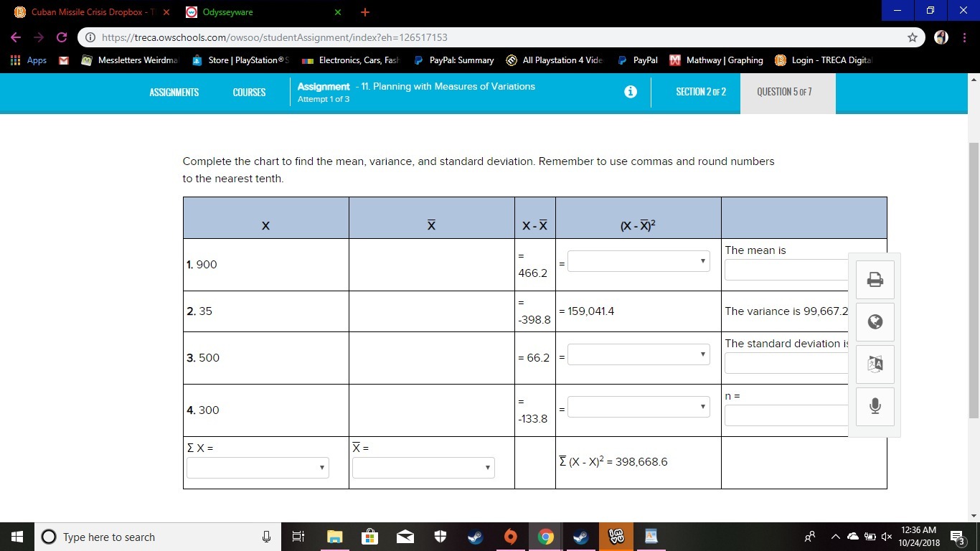Click the print icon in side toolbar
This screenshot has height=551, width=980.
coord(875,280)
